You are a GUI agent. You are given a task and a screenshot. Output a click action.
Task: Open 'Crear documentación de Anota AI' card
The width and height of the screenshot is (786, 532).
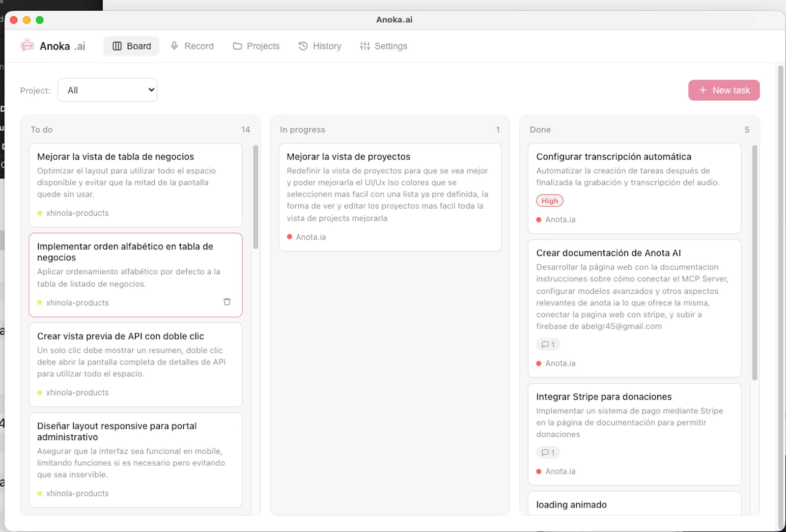634,308
